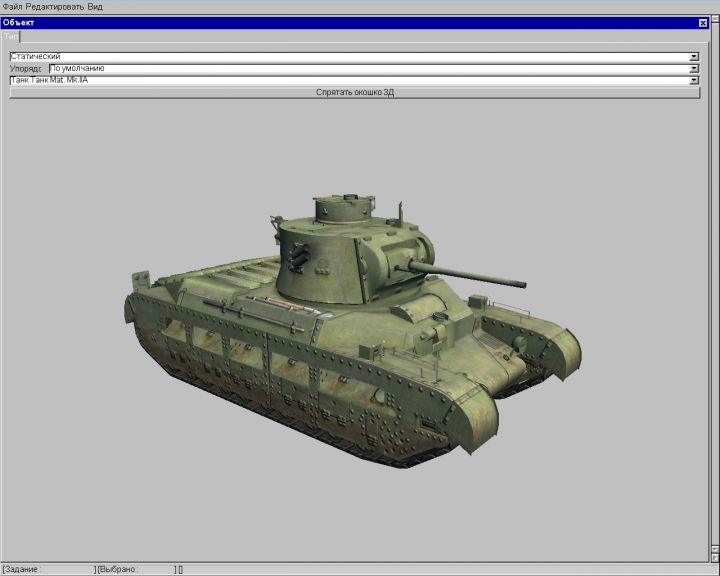720x576 pixels.
Task: Click the Задание status bar field
Action: tap(50, 569)
